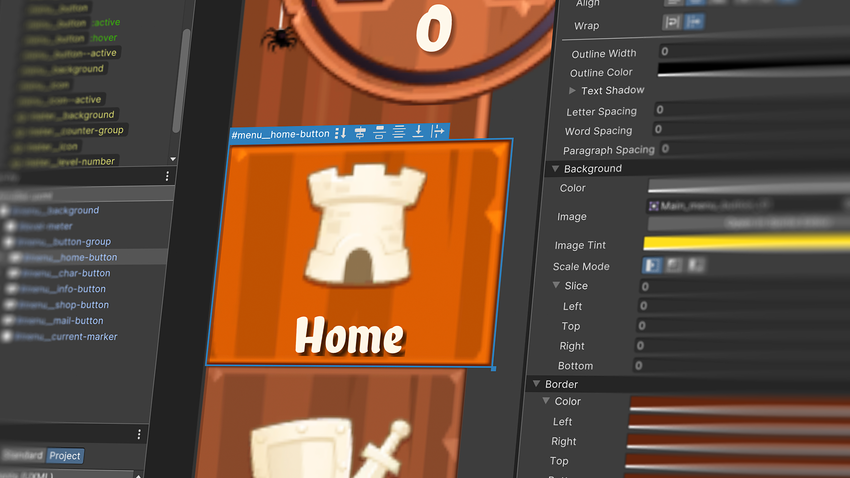The width and height of the screenshot is (850, 478).
Task: Click the element icon beside #menu__home-button in hierarchy
Action: click(16, 258)
